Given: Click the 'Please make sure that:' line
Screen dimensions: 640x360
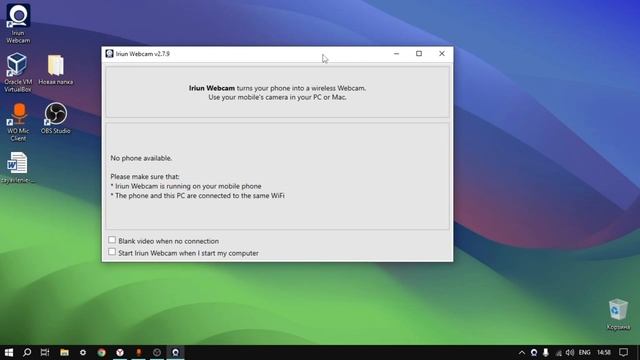Looking at the screenshot, I should pyautogui.click(x=145, y=177).
